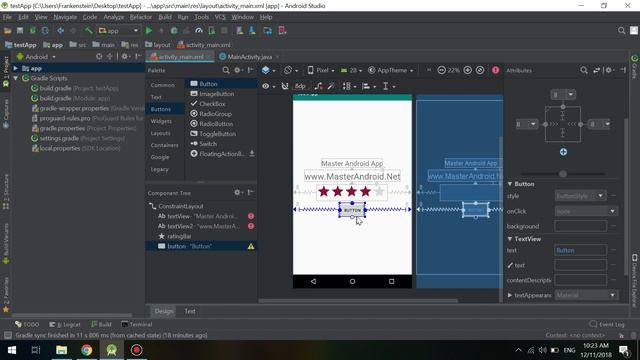Screen dimensions: 640x360
Task: Collapse the Gradle Scripts tree node
Action: (16, 78)
